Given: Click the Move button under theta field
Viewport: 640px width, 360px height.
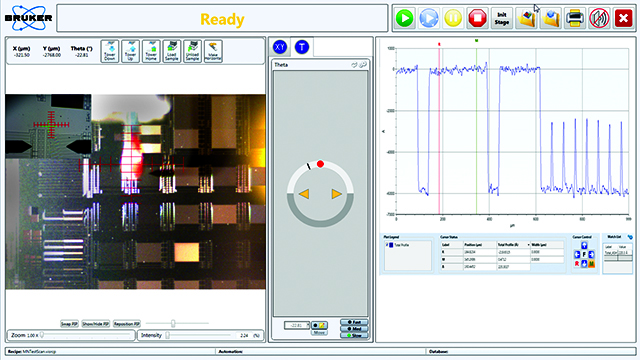Looking at the screenshot, I should click(319, 332).
